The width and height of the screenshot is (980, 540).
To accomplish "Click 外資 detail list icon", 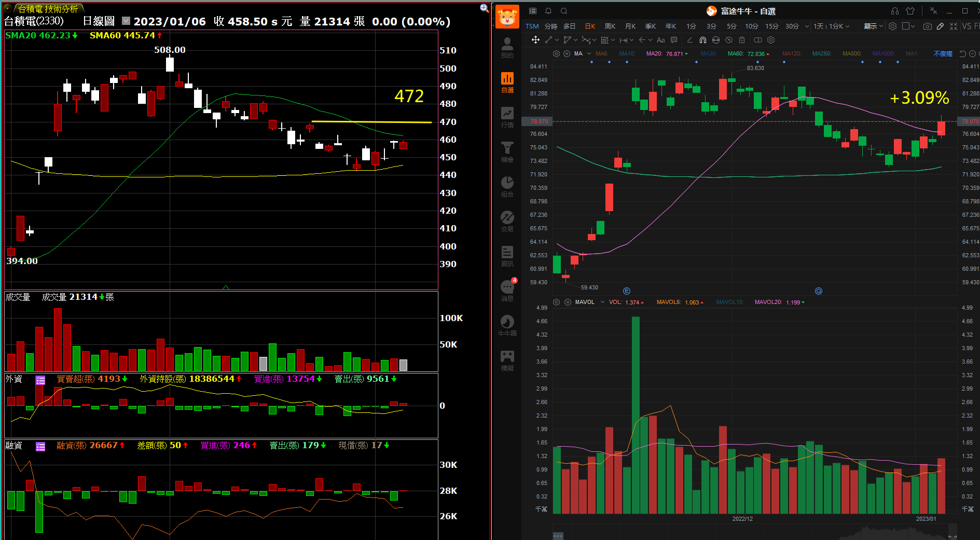I will 40,380.
